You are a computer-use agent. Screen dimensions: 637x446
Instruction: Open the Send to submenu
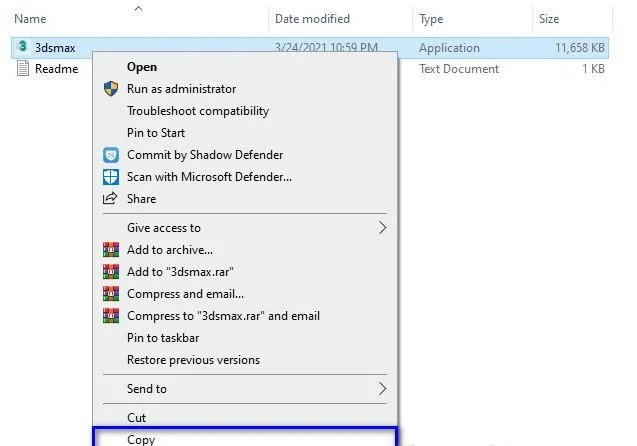(245, 389)
